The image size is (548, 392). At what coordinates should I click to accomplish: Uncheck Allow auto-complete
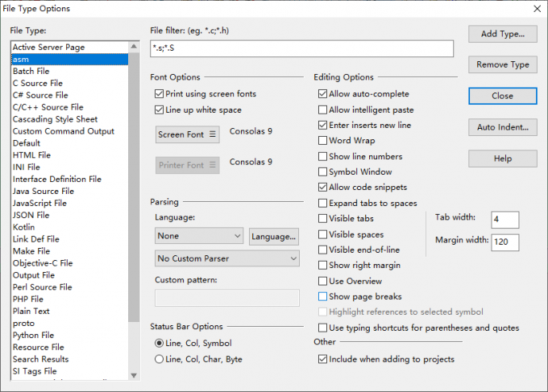(322, 94)
